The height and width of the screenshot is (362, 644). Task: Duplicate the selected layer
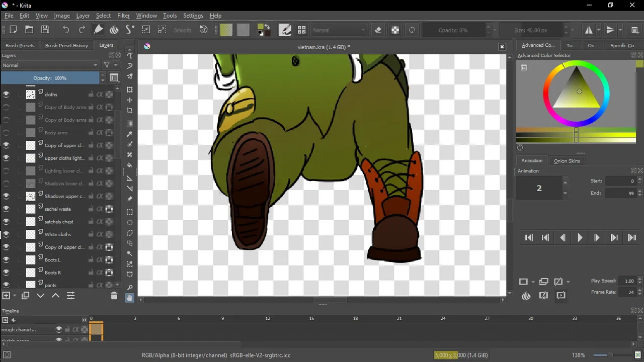click(x=26, y=296)
